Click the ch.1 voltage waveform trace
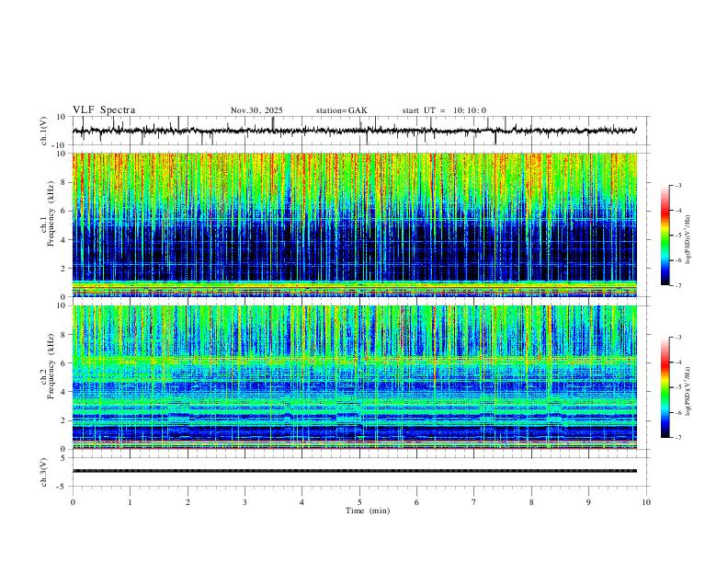 [x=355, y=131]
